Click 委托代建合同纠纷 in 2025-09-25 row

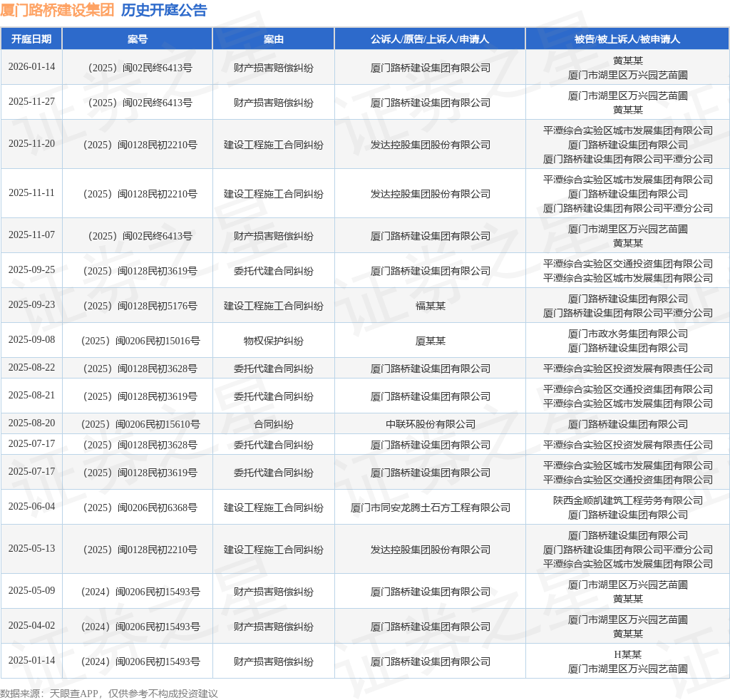(273, 271)
